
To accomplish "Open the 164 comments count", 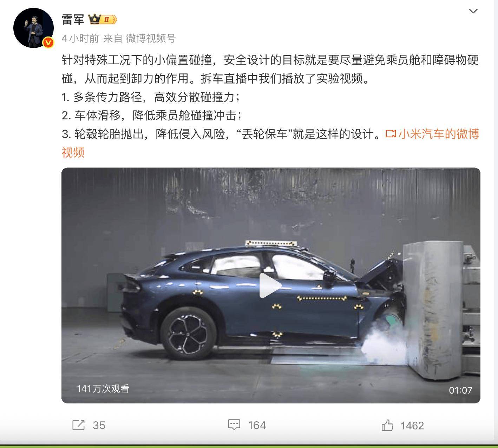I will (257, 425).
